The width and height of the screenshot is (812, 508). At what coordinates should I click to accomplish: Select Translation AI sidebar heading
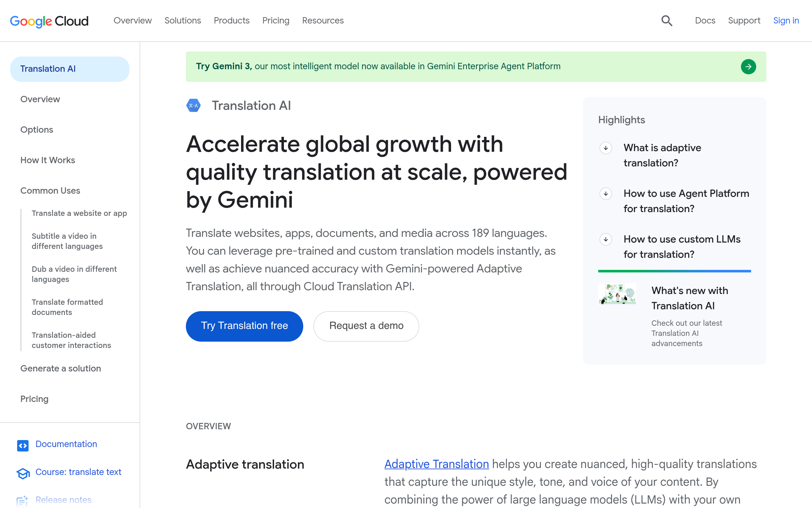tap(69, 69)
